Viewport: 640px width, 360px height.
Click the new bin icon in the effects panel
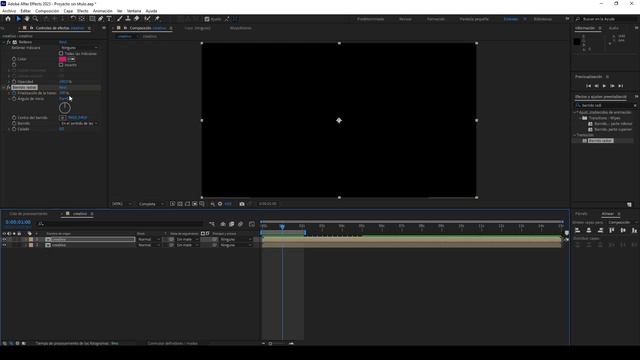coord(629,204)
